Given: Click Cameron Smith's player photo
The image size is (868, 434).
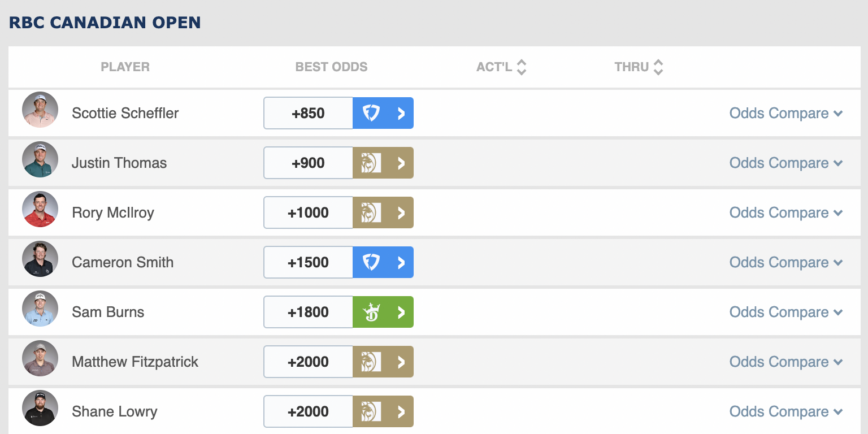Looking at the screenshot, I should 40,259.
